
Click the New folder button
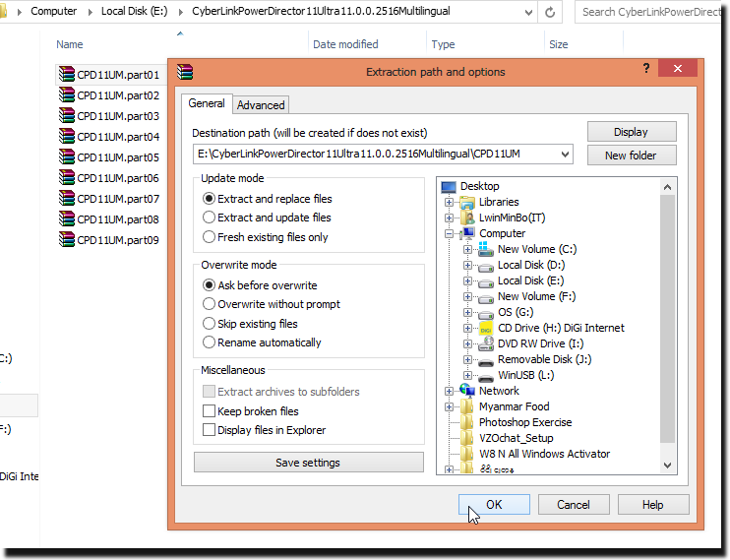[632, 156]
